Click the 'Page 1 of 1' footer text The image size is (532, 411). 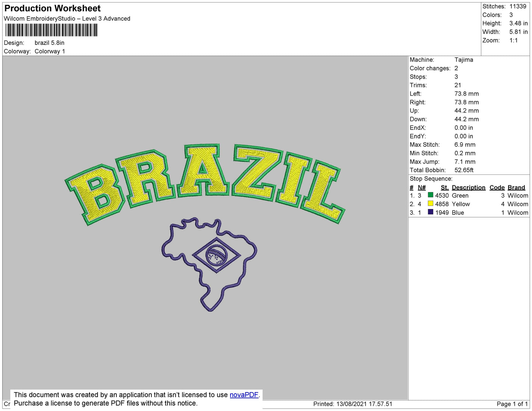512,404
